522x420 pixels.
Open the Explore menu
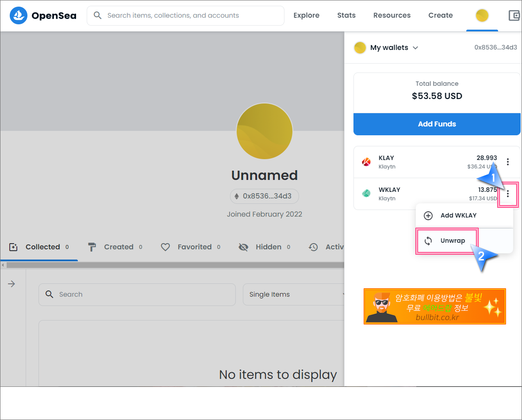(306, 15)
